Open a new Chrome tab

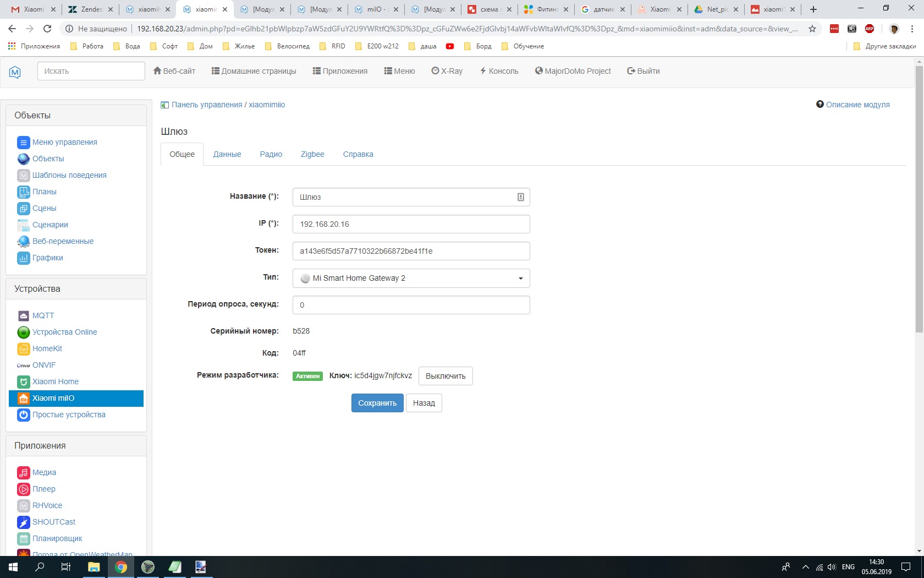(813, 9)
